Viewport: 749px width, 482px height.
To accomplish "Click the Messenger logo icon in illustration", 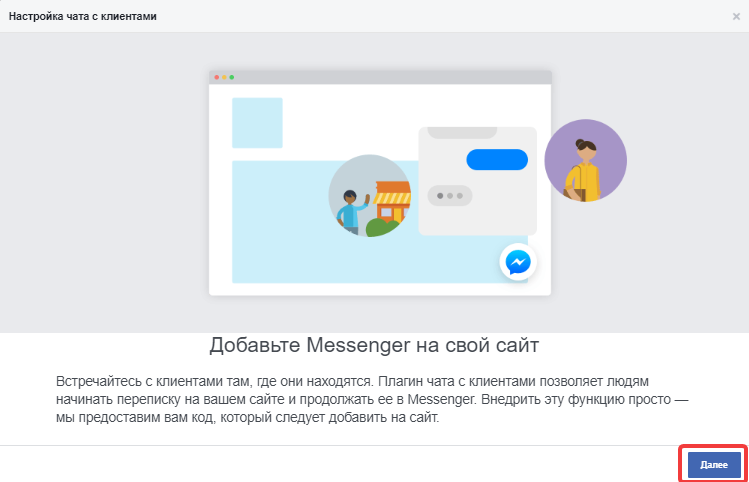I will 518,262.
